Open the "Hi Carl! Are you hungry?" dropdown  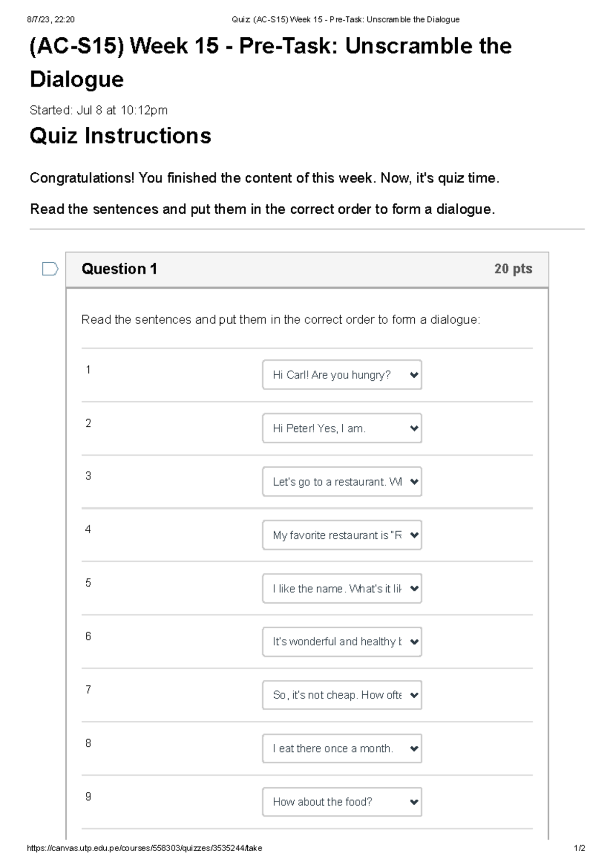pyautogui.click(x=341, y=375)
